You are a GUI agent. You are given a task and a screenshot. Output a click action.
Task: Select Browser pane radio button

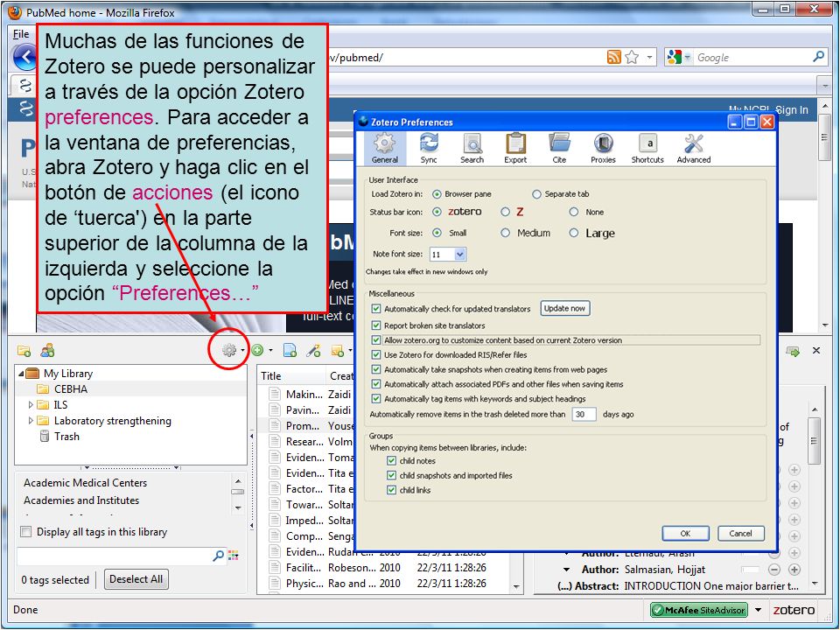point(437,194)
